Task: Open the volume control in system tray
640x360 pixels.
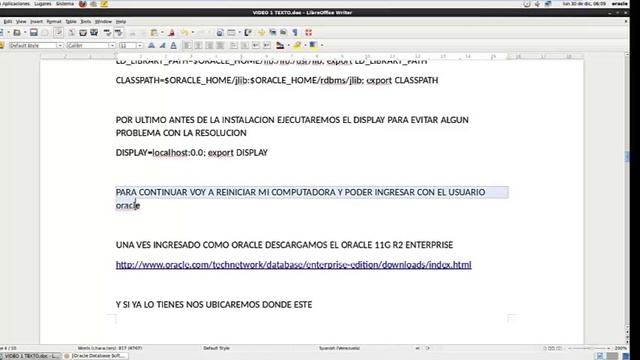Action: click(537, 4)
